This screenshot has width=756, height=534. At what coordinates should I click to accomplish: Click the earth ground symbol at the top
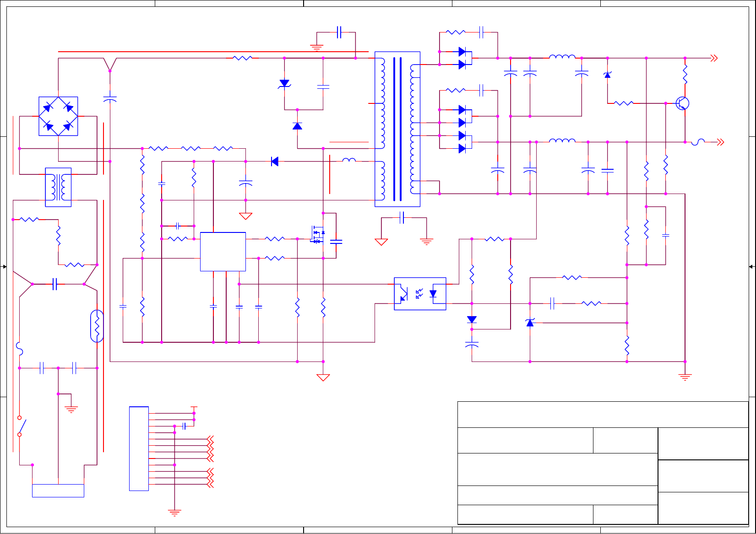point(317,47)
